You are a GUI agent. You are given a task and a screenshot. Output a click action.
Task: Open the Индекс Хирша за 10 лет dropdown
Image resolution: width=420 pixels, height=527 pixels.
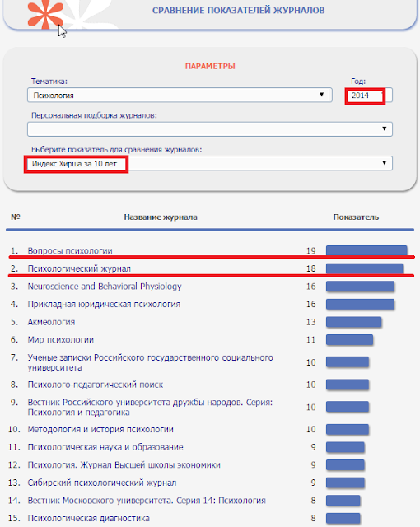point(210,163)
